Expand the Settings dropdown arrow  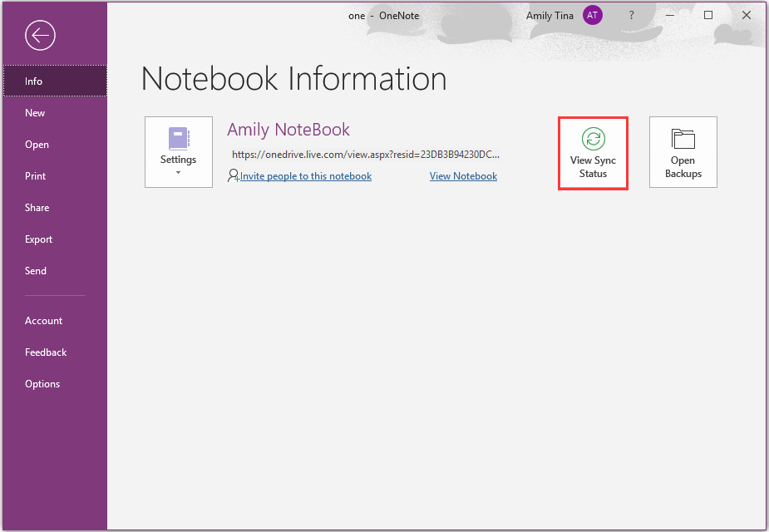(x=178, y=173)
